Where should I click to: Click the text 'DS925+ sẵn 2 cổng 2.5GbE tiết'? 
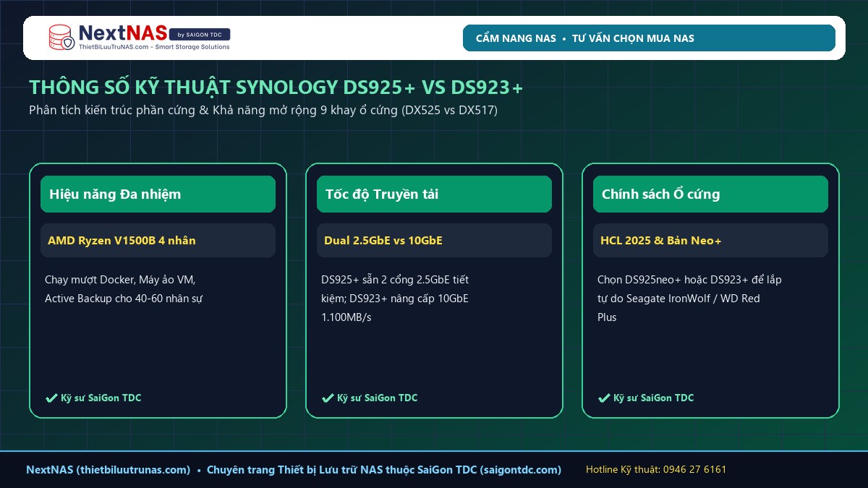tap(396, 279)
